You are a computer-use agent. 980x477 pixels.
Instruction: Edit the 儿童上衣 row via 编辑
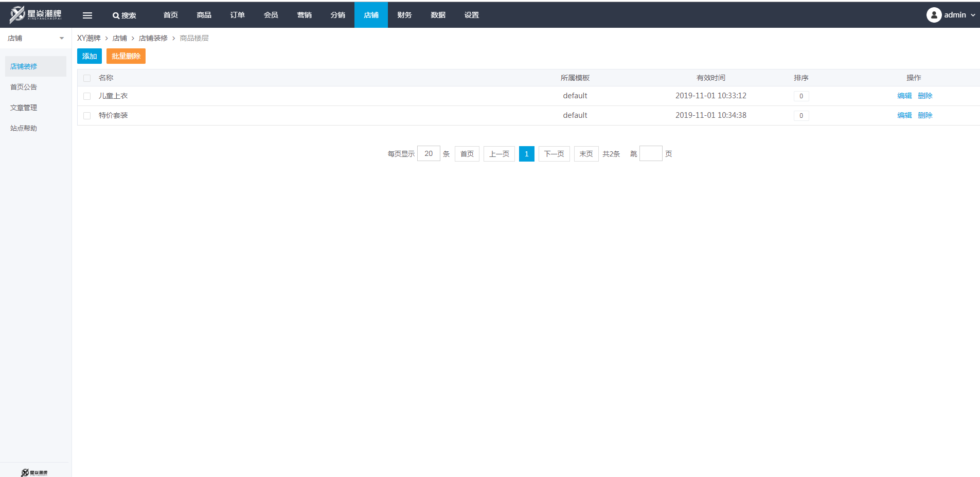click(904, 96)
